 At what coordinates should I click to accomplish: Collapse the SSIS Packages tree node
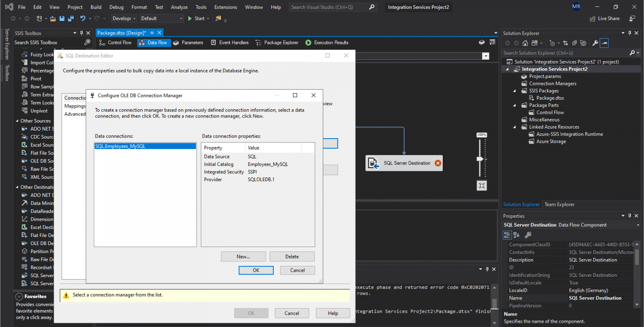click(x=515, y=91)
